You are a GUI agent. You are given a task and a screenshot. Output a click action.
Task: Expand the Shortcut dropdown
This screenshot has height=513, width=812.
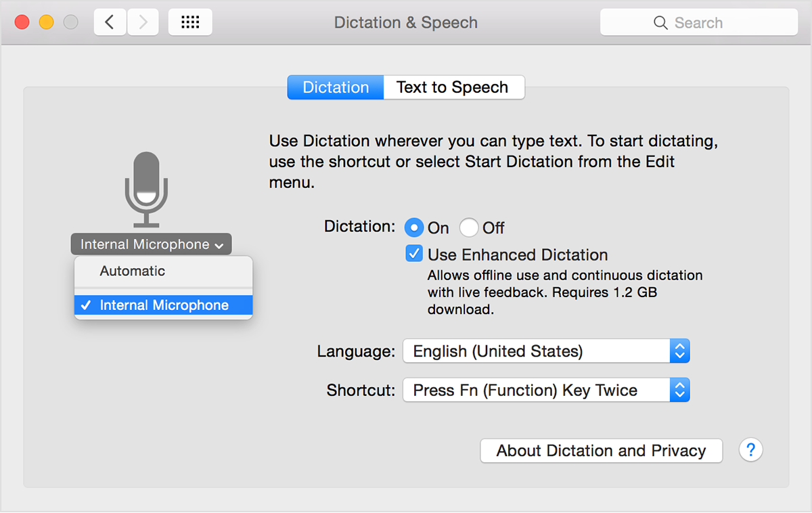(545, 391)
